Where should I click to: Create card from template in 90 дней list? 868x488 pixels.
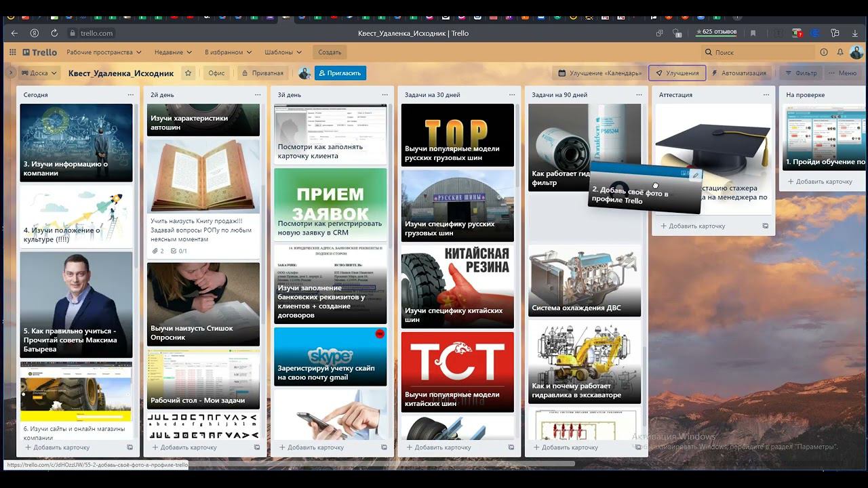pos(638,447)
